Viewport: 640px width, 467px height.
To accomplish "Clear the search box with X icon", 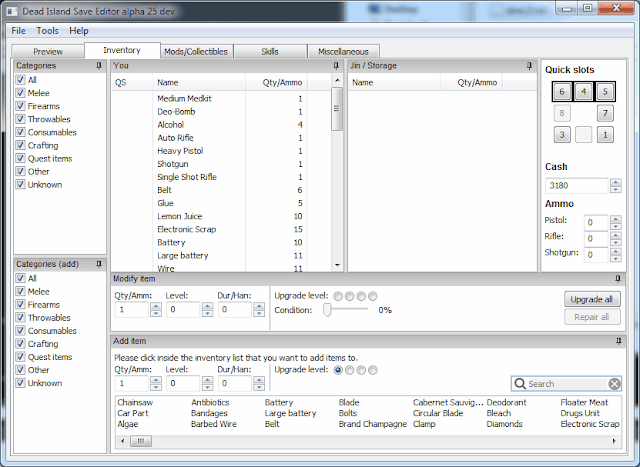I will pyautogui.click(x=614, y=384).
